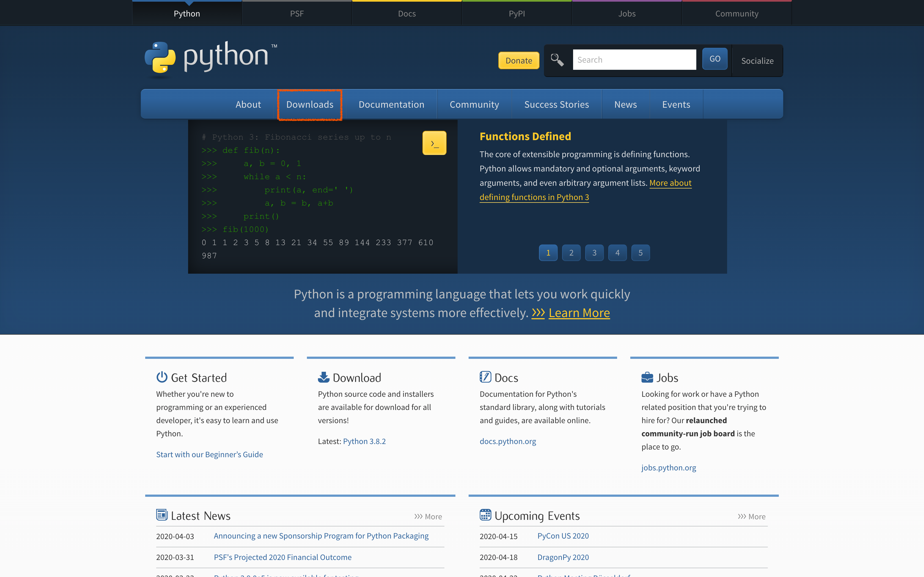Switch to the PyPI top tab

517,14
